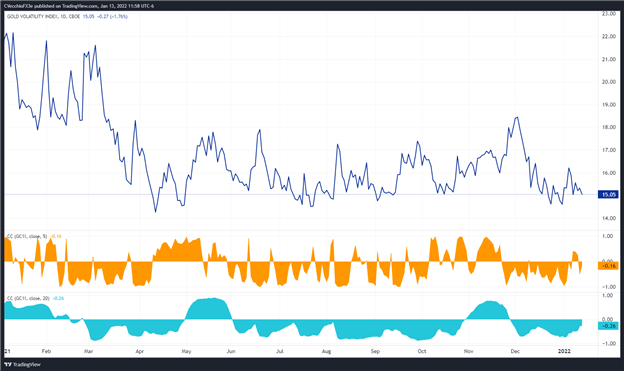Image resolution: width=624 pixels, height=371 pixels.
Task: Click the Aug label on time axis
Action: (326, 351)
